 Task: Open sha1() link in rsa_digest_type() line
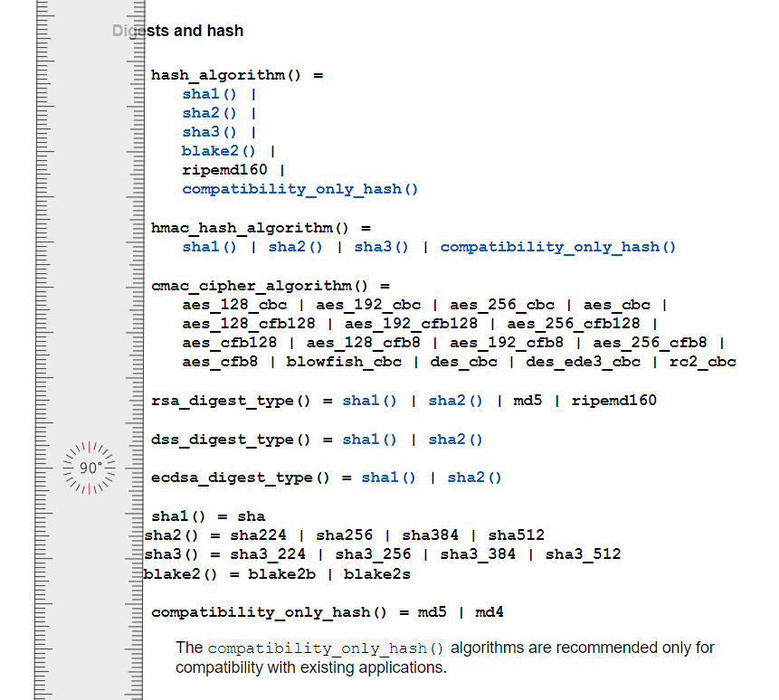tap(370, 401)
